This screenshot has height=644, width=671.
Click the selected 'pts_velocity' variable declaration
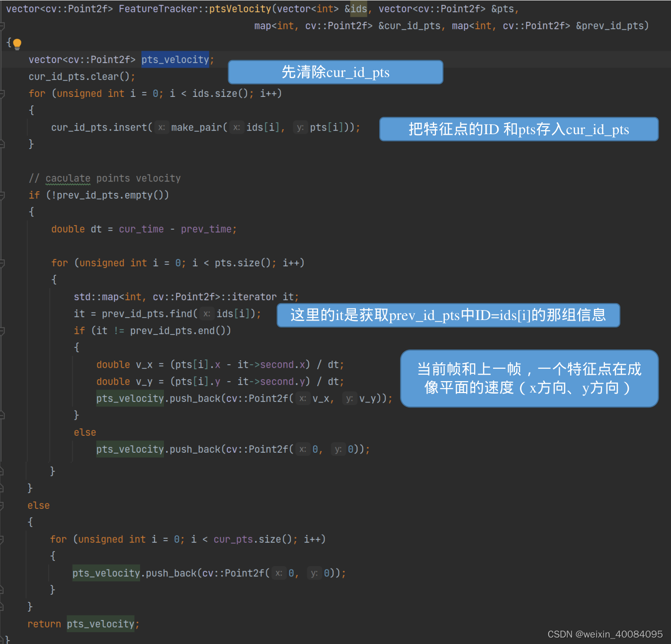(175, 60)
